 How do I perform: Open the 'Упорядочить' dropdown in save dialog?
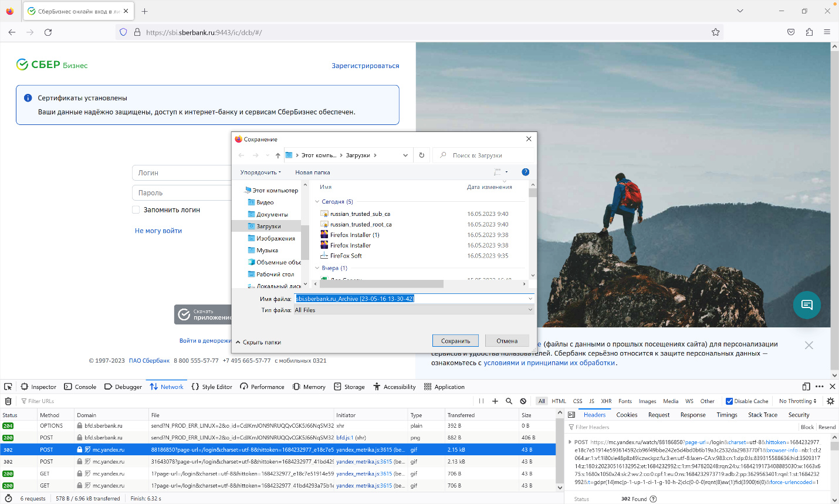(261, 172)
